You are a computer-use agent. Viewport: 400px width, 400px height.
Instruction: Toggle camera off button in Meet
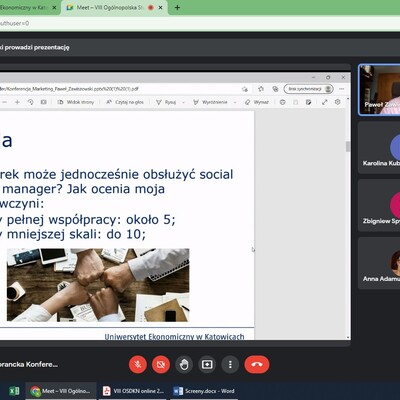tap(161, 364)
